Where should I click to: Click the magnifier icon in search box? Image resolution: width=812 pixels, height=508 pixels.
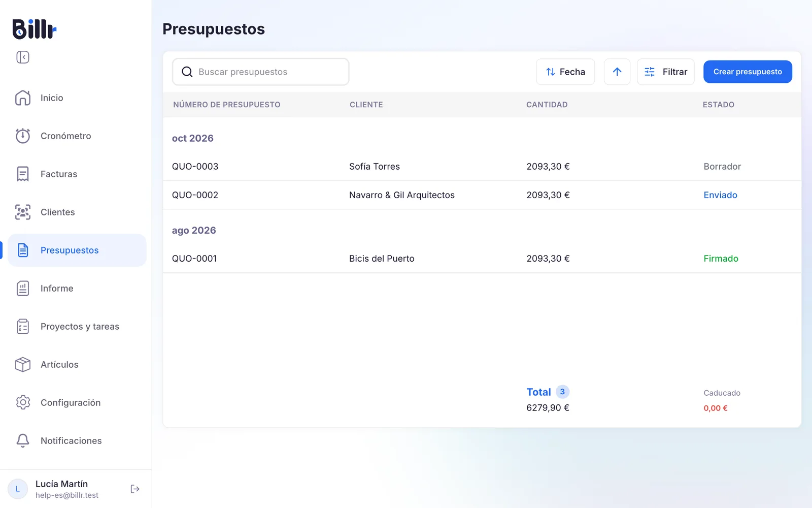pyautogui.click(x=187, y=72)
